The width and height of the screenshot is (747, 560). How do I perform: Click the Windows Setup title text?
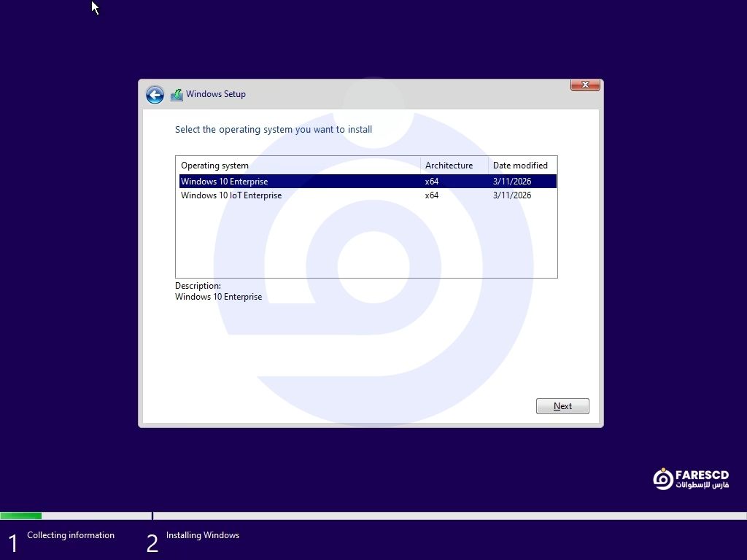[x=216, y=94]
